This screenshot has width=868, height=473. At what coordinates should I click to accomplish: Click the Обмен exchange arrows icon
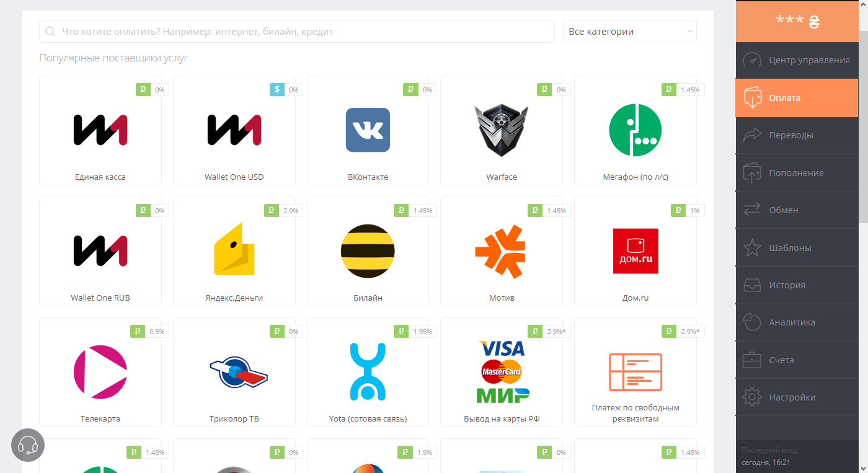(752, 210)
